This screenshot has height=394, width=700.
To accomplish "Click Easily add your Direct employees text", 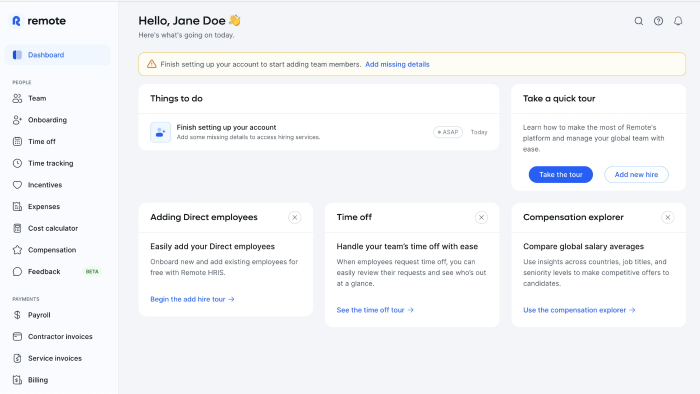I will [x=212, y=246].
